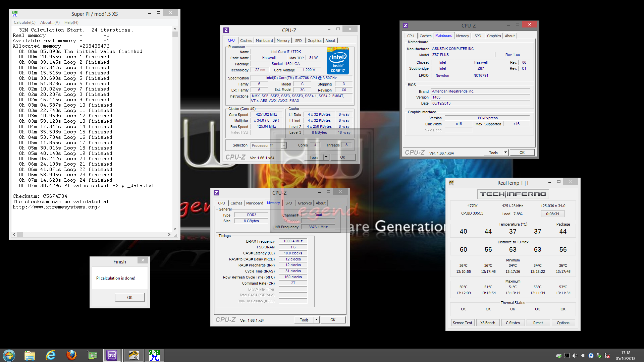Open the RealTemp taskbar icon
Viewport: 644px width, 362px height.
133,355
